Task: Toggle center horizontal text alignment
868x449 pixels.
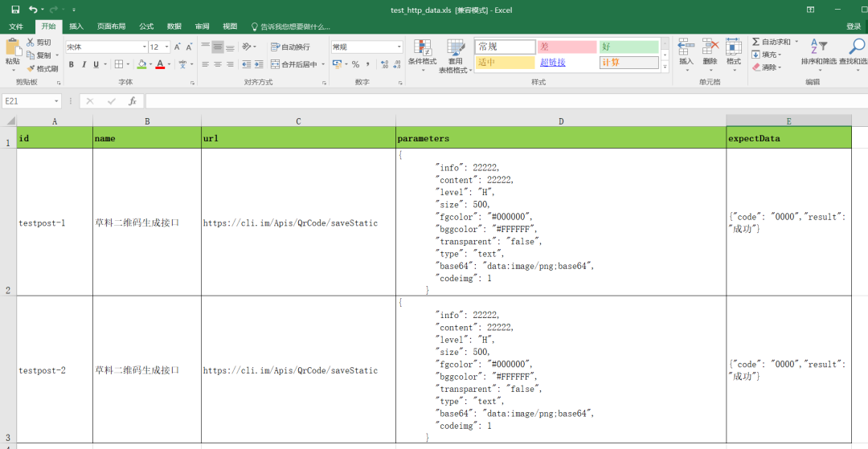Action: tap(218, 65)
